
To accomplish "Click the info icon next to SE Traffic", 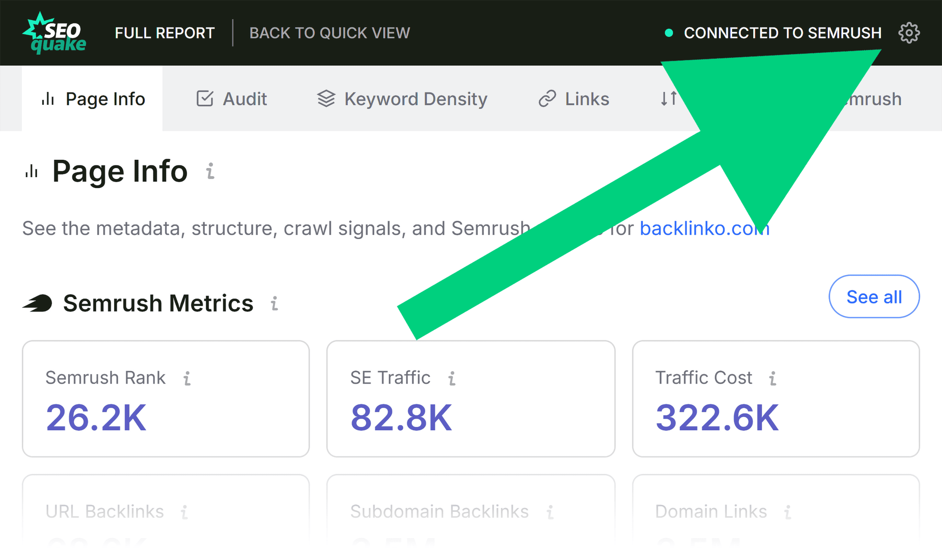I will pos(452,378).
